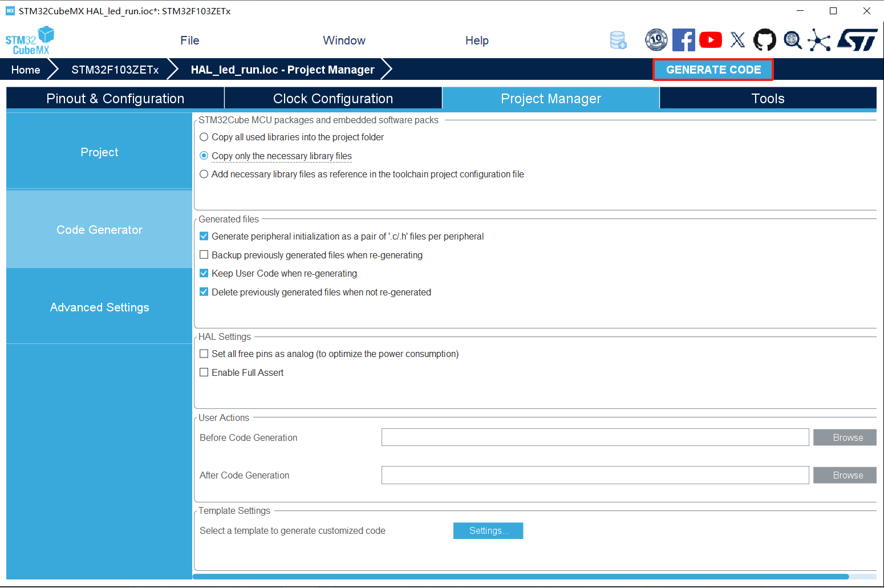Screen dimensions: 884x588
Task: Open the Help menu
Action: pyautogui.click(x=477, y=40)
